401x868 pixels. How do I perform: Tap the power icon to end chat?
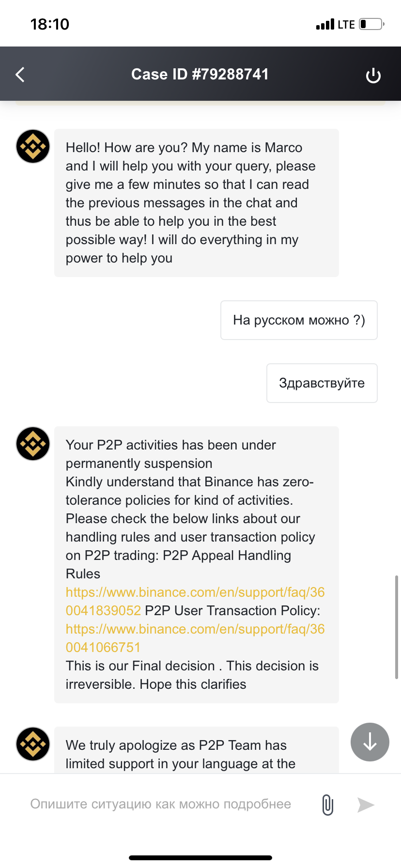[373, 76]
